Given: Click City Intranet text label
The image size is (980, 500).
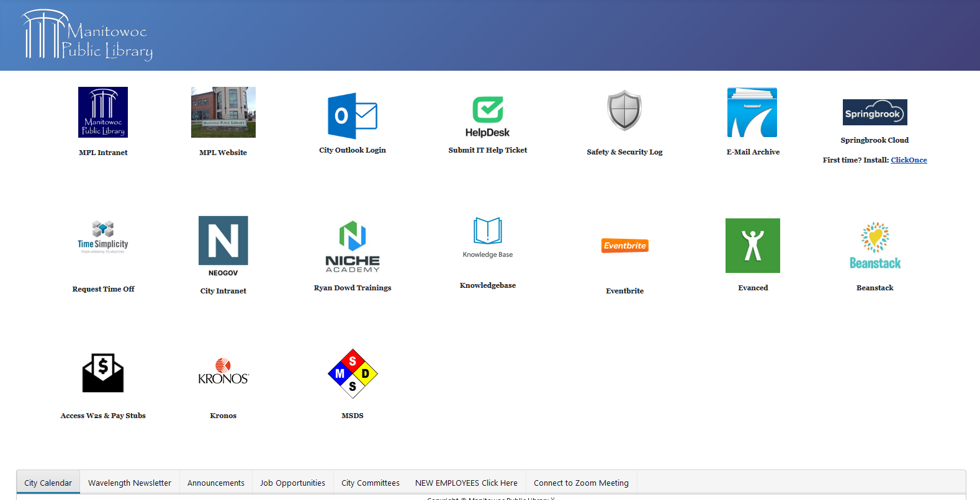Looking at the screenshot, I should coord(223,291).
